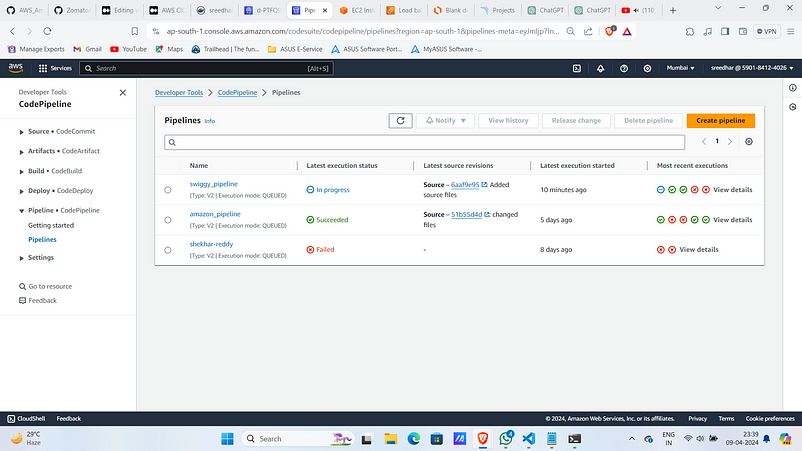
Task: Open the table preferences gear icon
Action: click(x=749, y=142)
